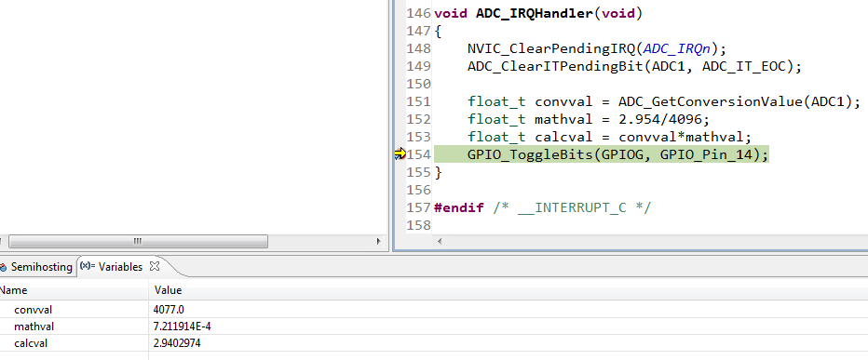Click the Name column header
The width and height of the screenshot is (868, 360).
pyautogui.click(x=13, y=290)
